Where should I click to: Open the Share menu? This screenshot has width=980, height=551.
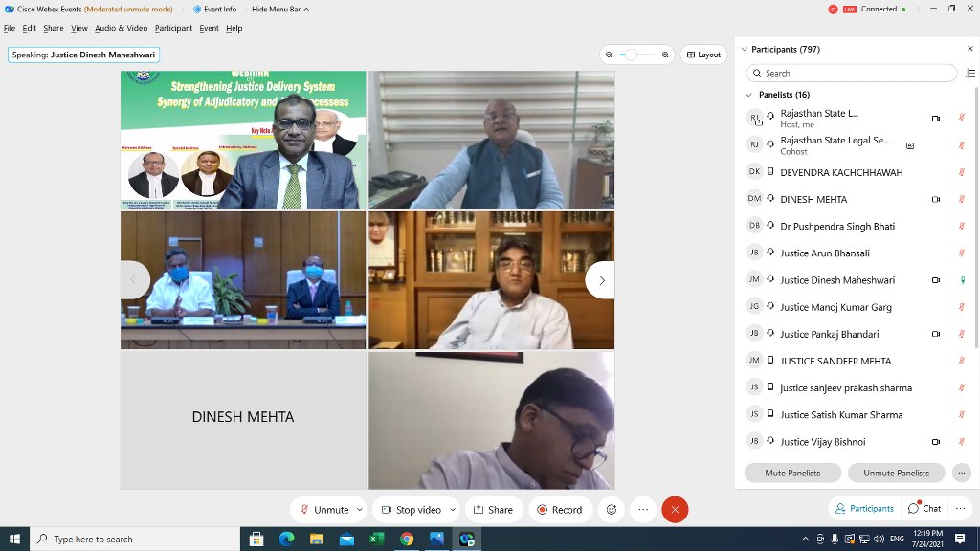[54, 28]
